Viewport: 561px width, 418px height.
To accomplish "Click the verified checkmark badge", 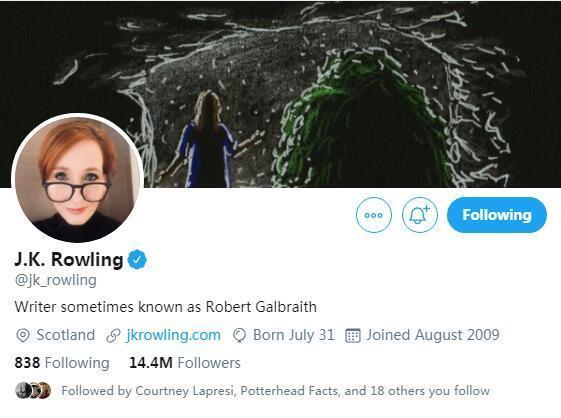I will [x=137, y=259].
